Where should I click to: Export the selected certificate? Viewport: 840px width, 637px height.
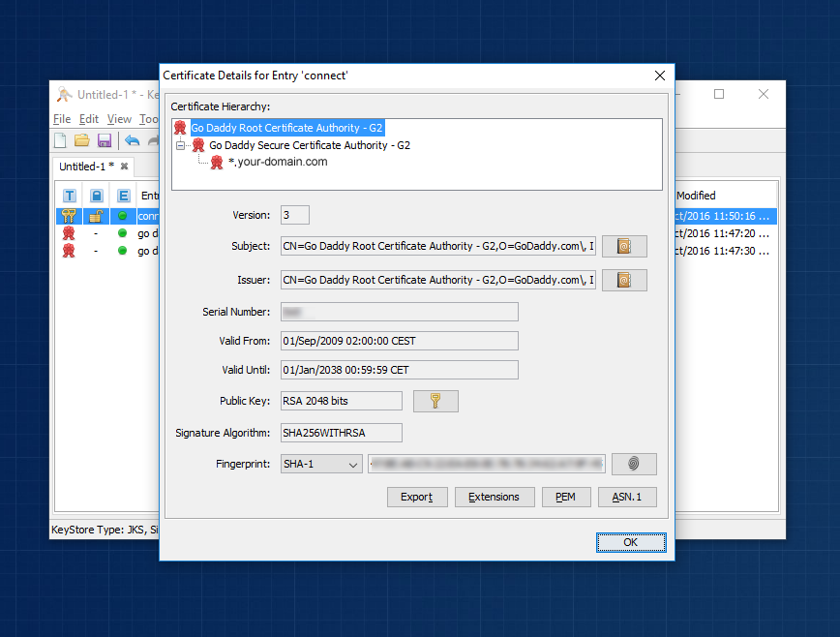[417, 497]
